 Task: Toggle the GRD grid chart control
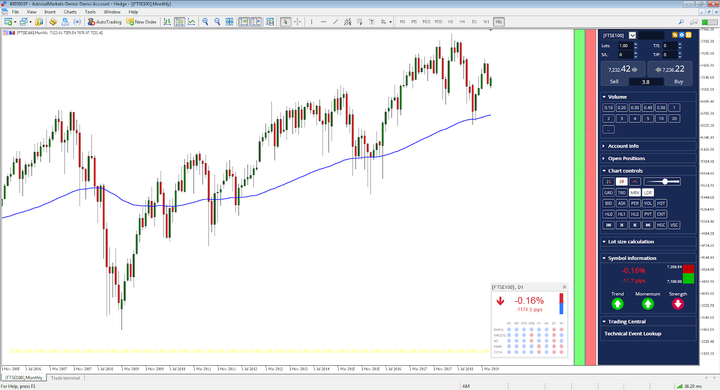(x=608, y=192)
